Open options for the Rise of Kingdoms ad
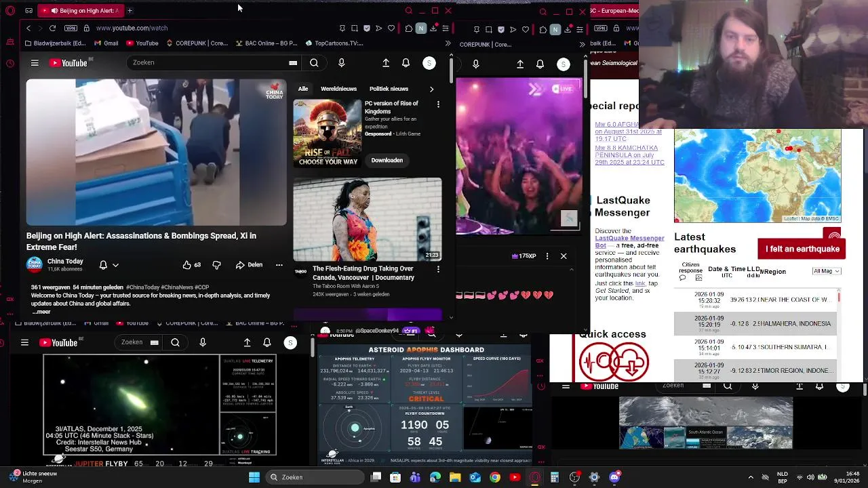This screenshot has width=868, height=488. tap(438, 104)
